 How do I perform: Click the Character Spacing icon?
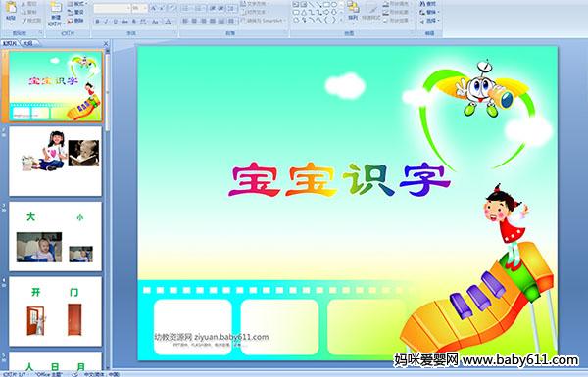coord(143,22)
